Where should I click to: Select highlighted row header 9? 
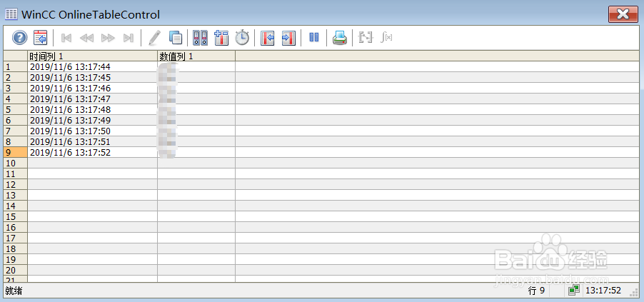[x=16, y=152]
